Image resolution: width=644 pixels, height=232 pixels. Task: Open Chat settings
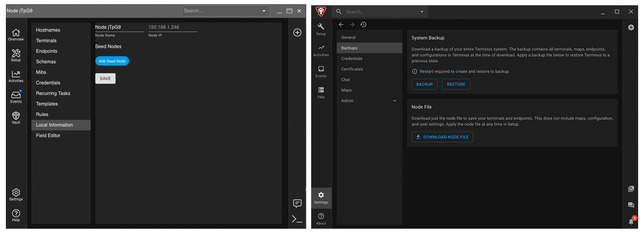coord(370,80)
